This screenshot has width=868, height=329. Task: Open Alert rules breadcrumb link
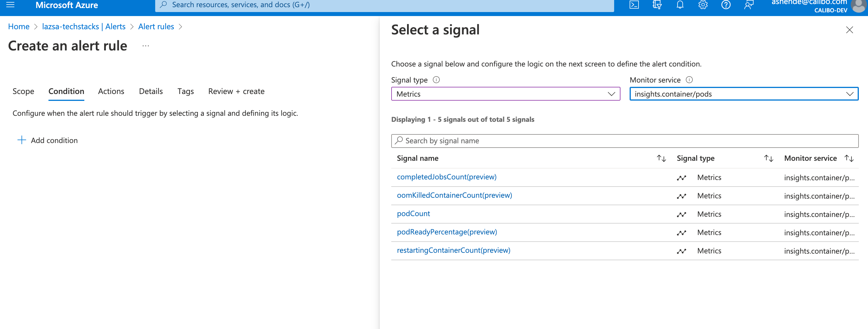[x=156, y=27]
